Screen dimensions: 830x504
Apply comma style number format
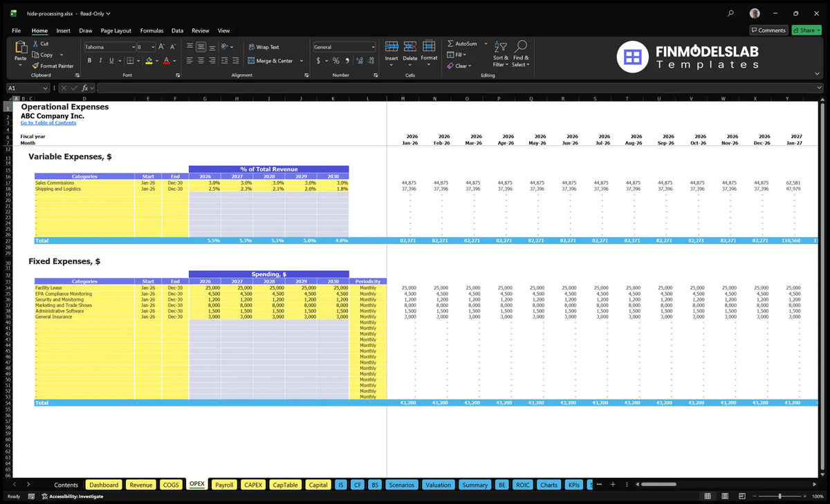click(x=347, y=61)
